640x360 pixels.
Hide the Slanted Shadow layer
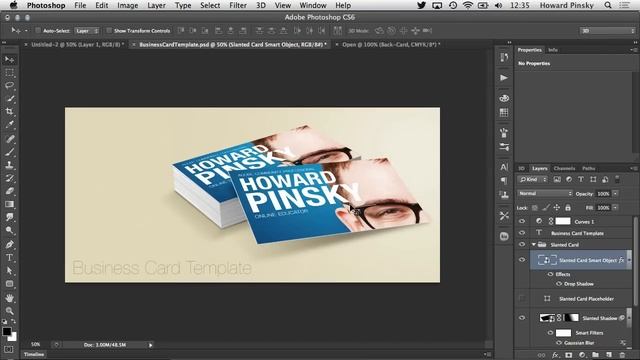[x=522, y=318]
